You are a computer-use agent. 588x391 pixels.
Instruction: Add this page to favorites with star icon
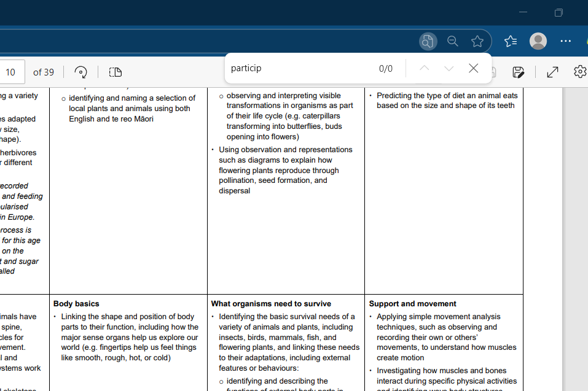pyautogui.click(x=477, y=41)
